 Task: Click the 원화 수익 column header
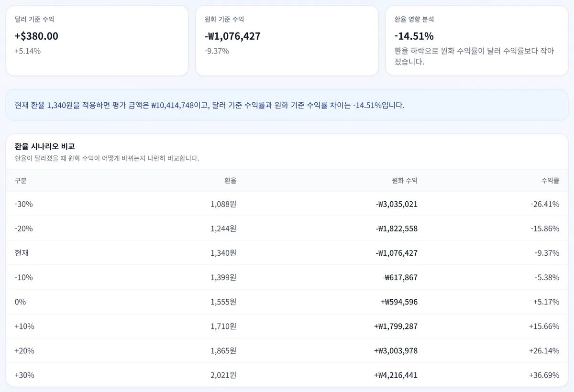405,180
